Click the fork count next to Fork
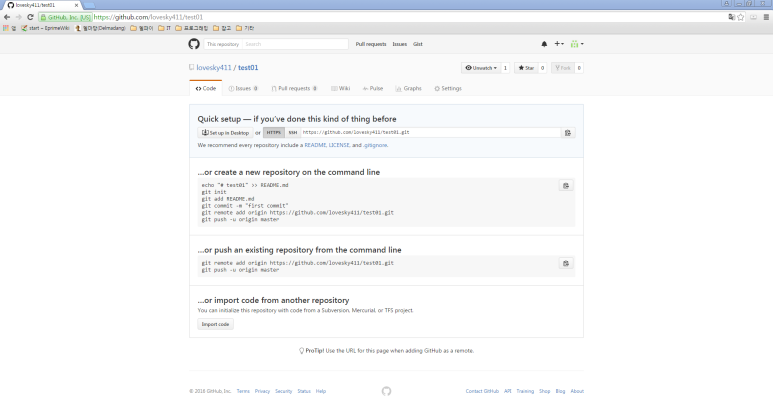This screenshot has width=773, height=419. 579,68
